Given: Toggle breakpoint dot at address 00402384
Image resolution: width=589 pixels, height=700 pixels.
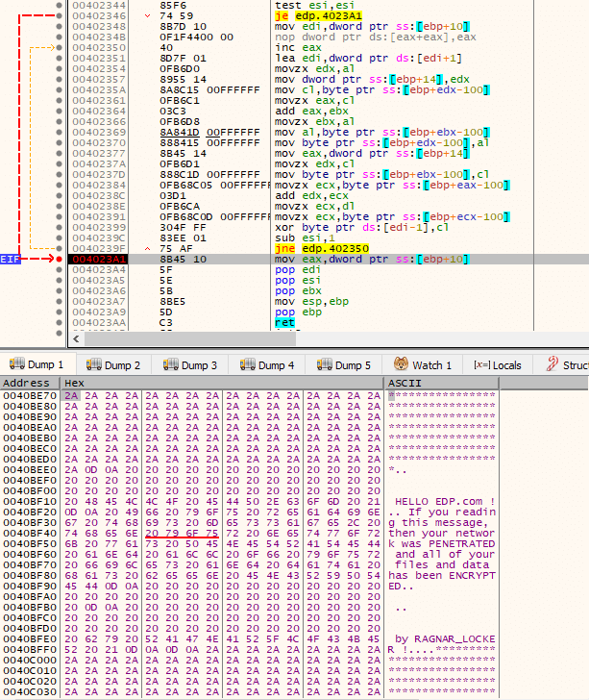Looking at the screenshot, I should coord(59,185).
